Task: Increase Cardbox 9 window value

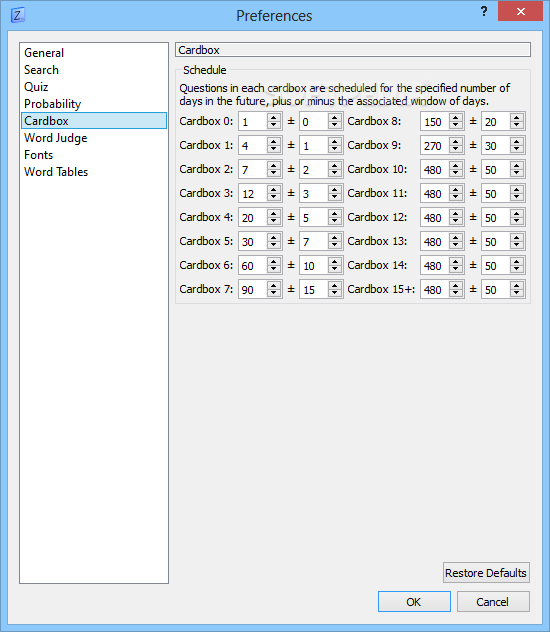Action: pos(517,141)
